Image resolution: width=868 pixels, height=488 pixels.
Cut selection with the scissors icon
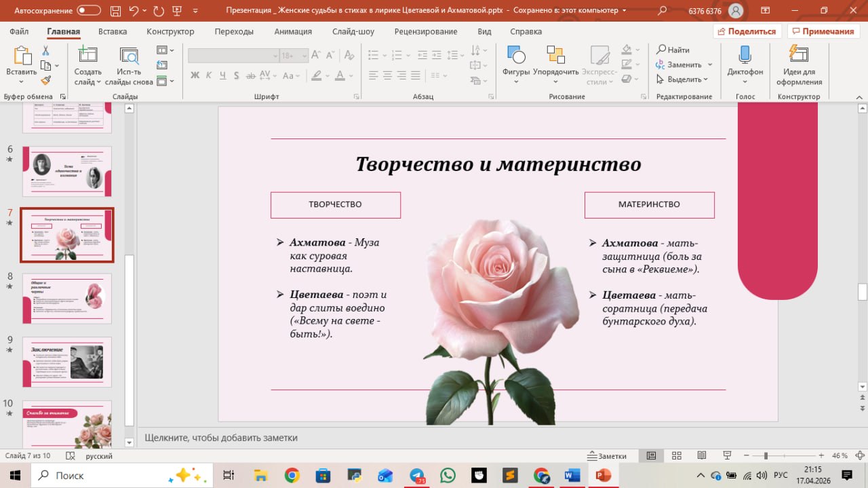point(46,51)
